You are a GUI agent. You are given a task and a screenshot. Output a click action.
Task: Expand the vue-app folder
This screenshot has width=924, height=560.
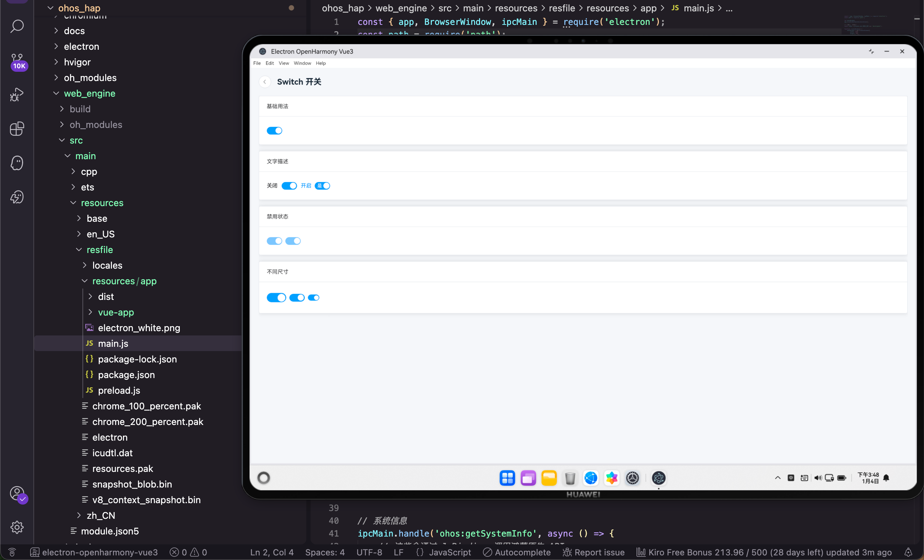click(x=116, y=312)
